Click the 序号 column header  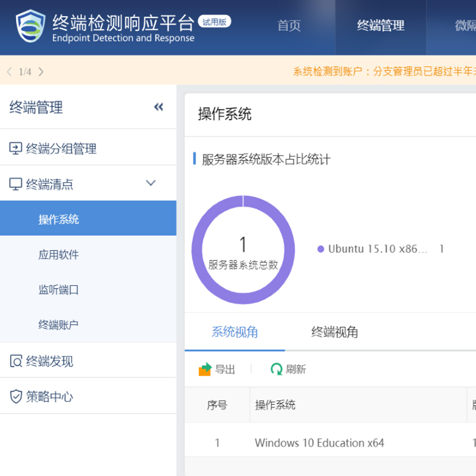pyautogui.click(x=217, y=405)
